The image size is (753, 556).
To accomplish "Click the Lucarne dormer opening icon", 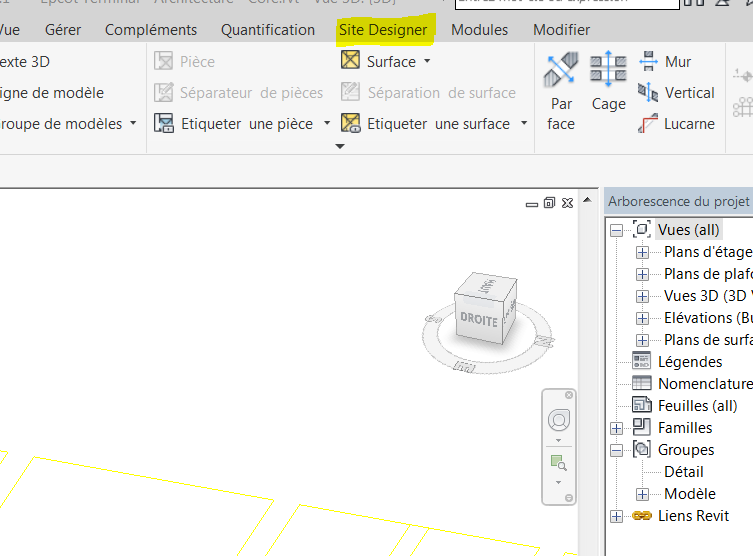I will tap(648, 124).
